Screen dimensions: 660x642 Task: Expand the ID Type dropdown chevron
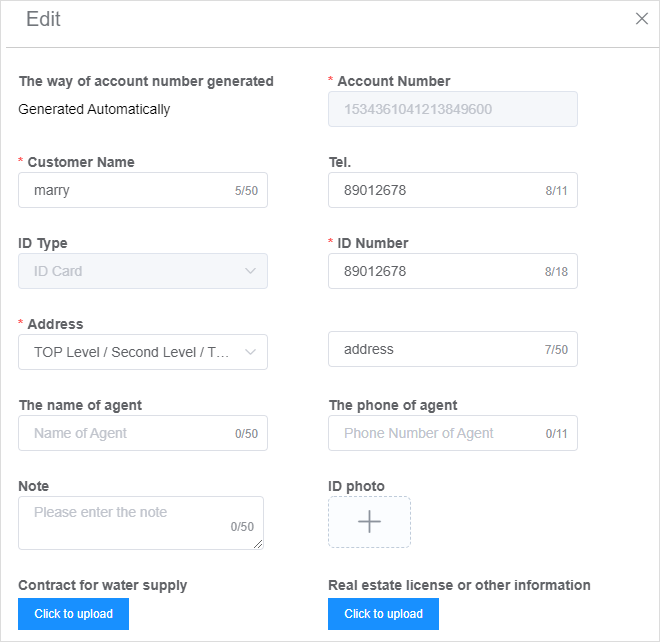tap(250, 271)
